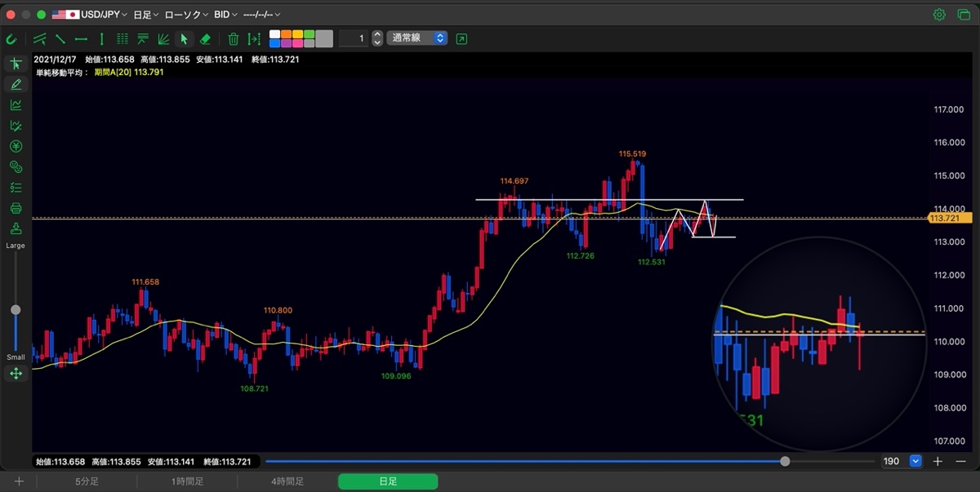
Task: Click the green magnet snap icon
Action: [x=11, y=38]
